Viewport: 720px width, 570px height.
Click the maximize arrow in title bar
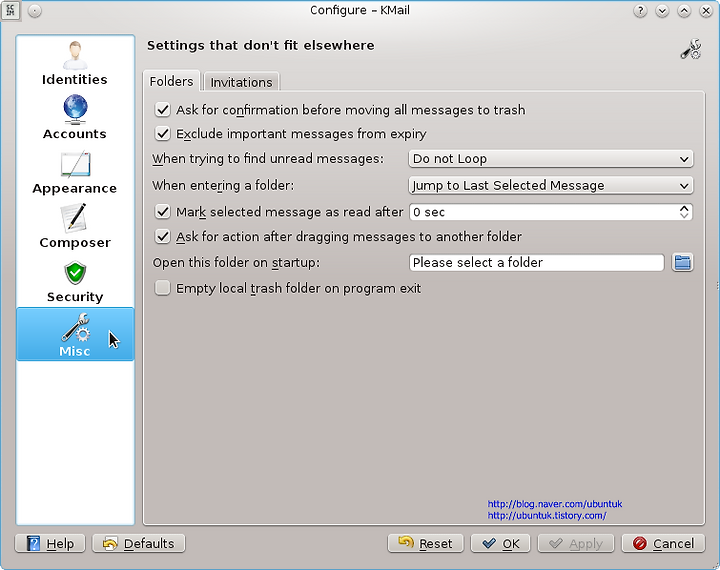(684, 11)
